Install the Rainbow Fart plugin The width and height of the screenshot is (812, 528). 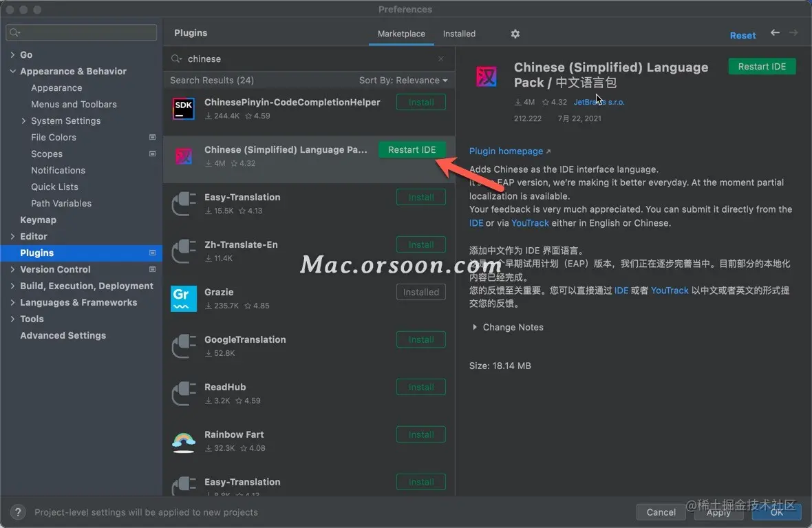[x=421, y=434]
